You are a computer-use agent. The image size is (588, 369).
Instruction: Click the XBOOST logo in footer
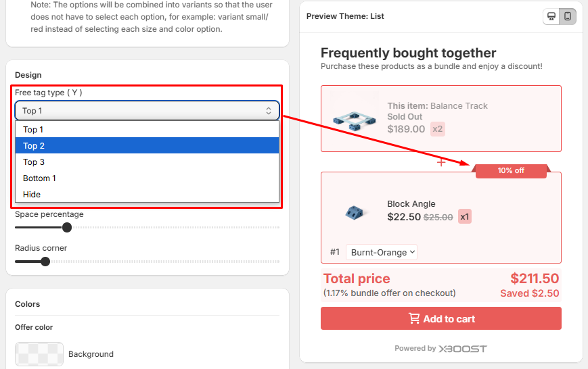(x=463, y=349)
